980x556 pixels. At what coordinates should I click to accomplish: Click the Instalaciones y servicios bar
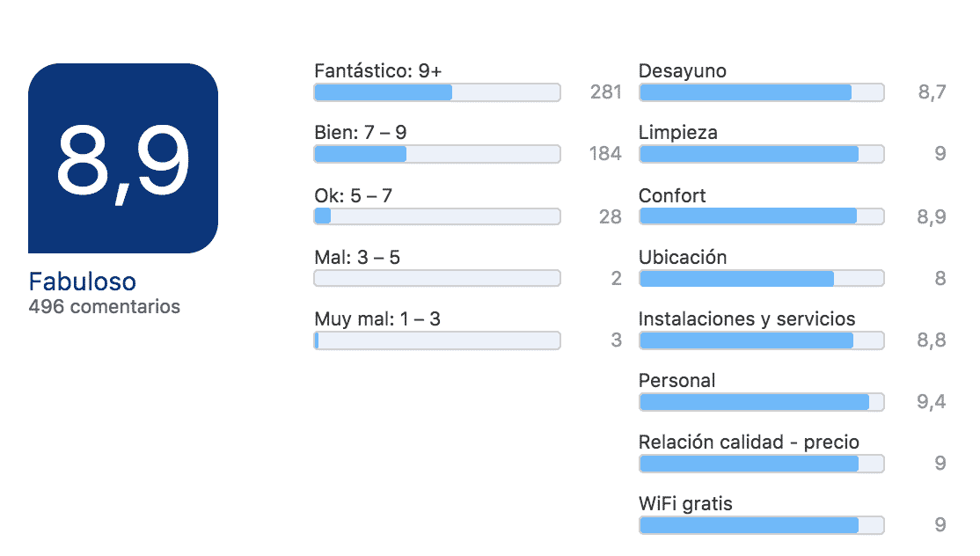tap(761, 340)
